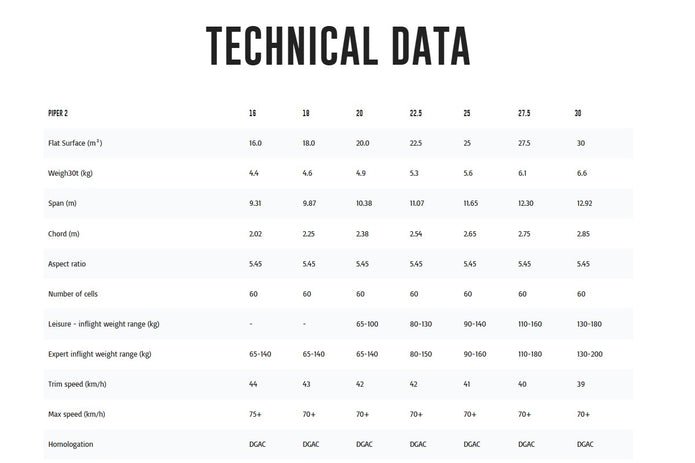Click the TECHNICAL DATA heading
695x463 pixels.
[x=338, y=46]
